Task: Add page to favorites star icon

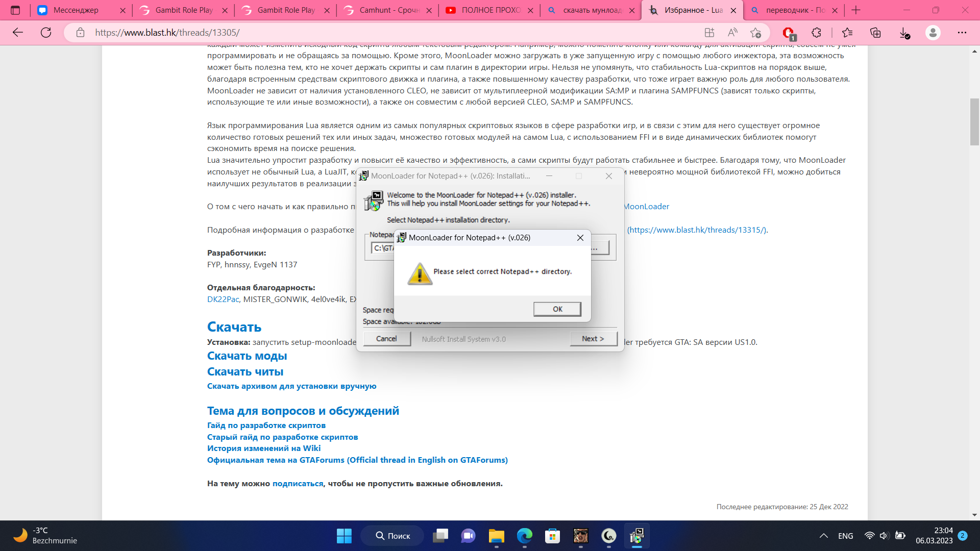Action: click(x=755, y=33)
